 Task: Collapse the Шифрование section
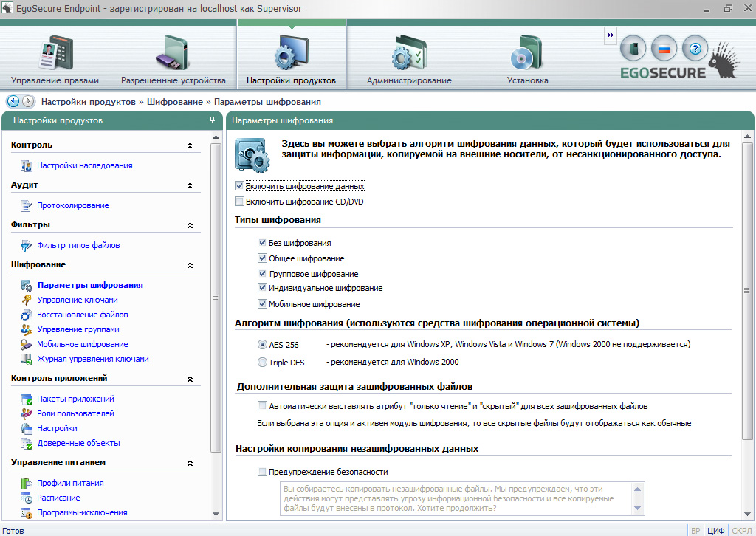click(x=190, y=264)
